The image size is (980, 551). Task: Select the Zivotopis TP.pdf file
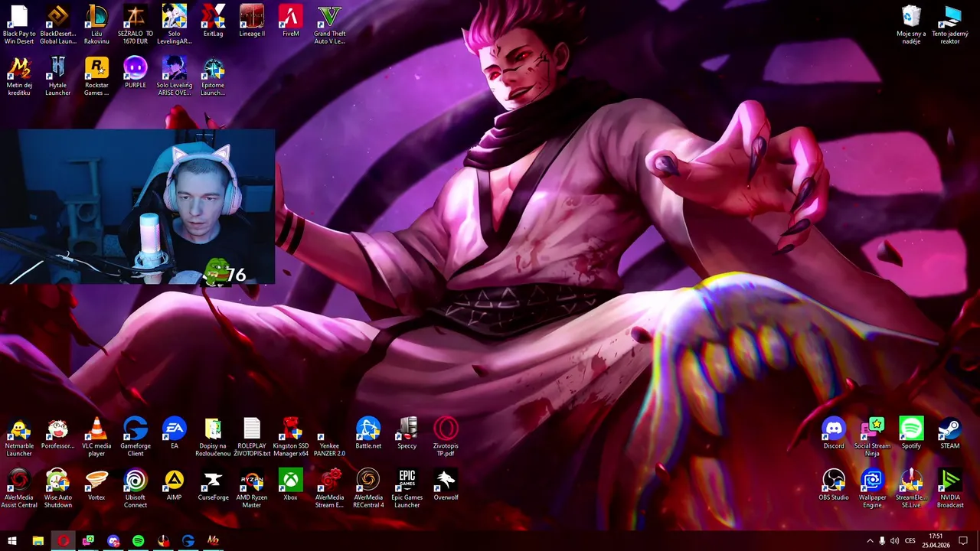[446, 437]
